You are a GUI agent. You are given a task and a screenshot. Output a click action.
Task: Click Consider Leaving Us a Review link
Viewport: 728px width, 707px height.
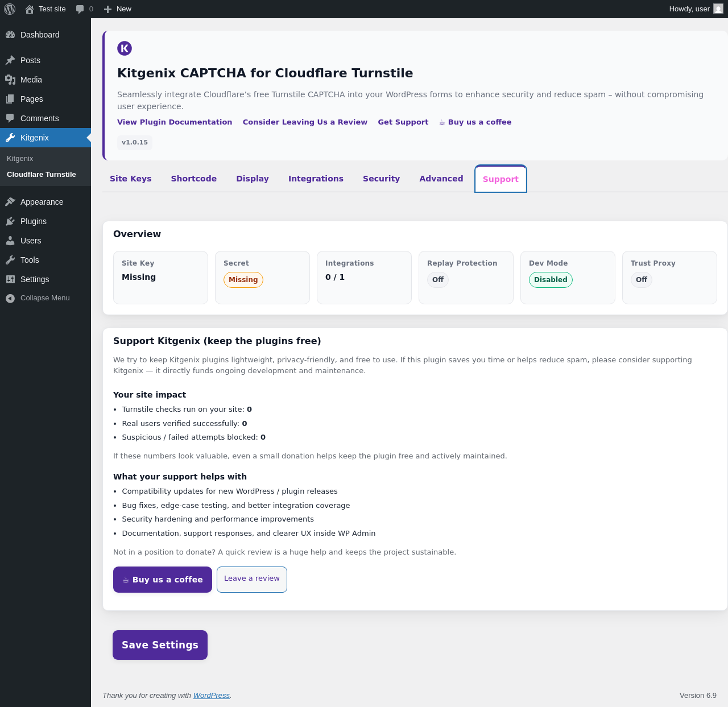click(305, 122)
